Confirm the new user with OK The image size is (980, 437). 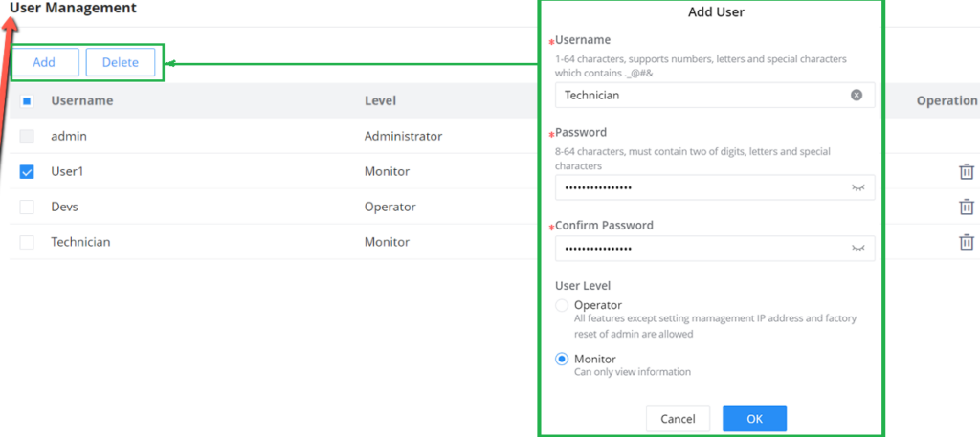pos(754,419)
